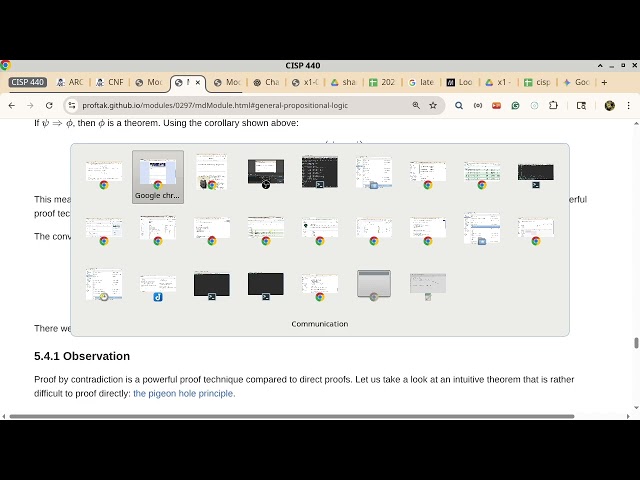The width and height of the screenshot is (640, 480).
Task: Open the pigeon hole principle link
Action: point(184,393)
